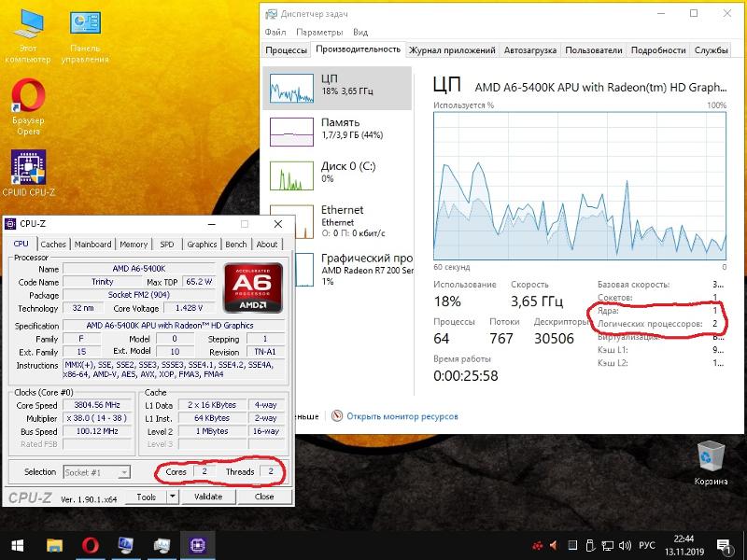Open Control Panel desktop shortcut
This screenshot has width=747, height=560.
tap(85, 28)
